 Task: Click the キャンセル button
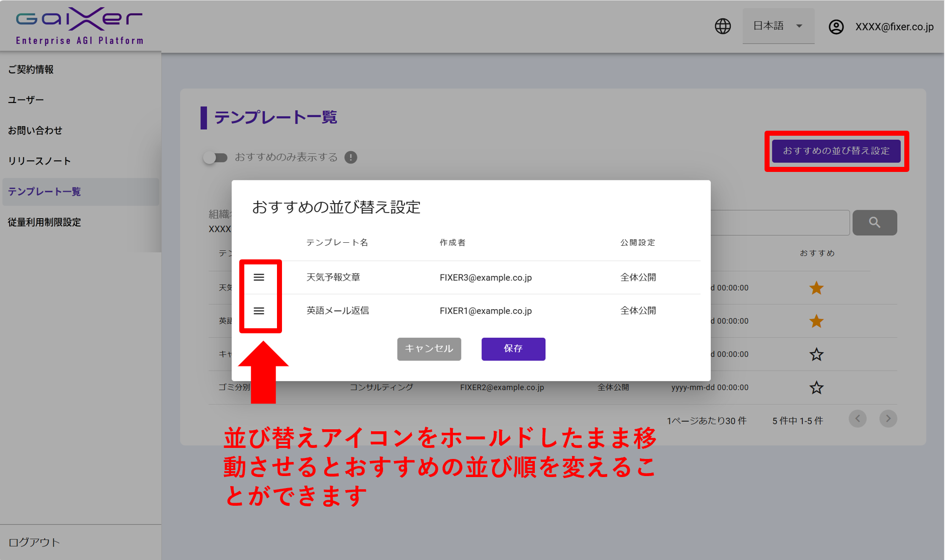coord(429,349)
